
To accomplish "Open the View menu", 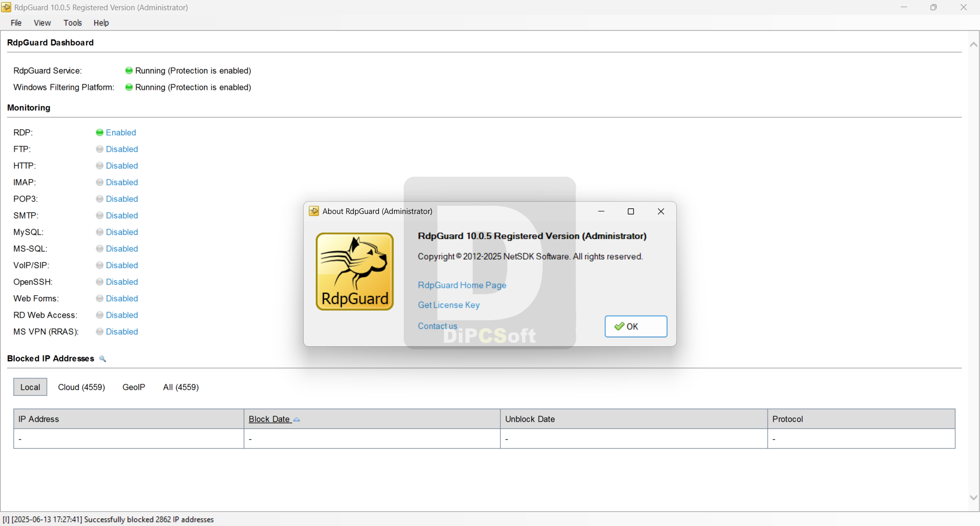I will [x=42, y=23].
